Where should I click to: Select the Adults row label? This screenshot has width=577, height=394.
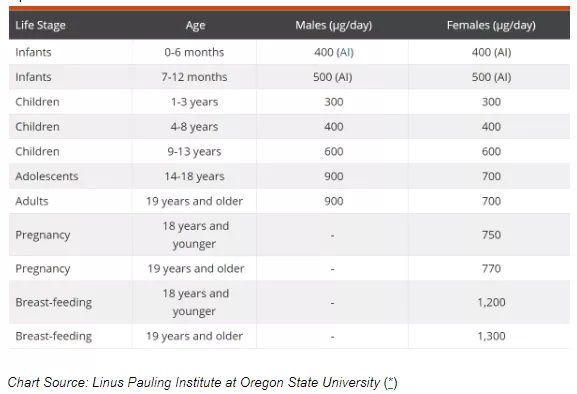click(32, 201)
